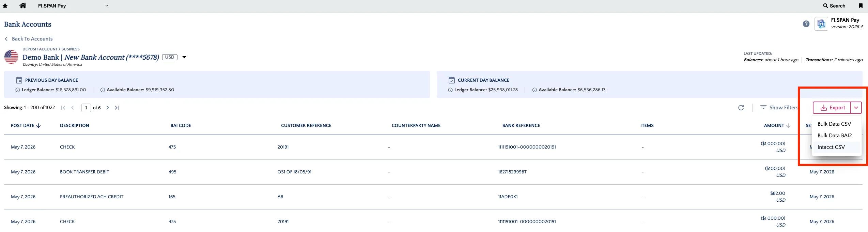Screen dimensions: 868x232
Task: Click the Export button
Action: click(x=832, y=108)
